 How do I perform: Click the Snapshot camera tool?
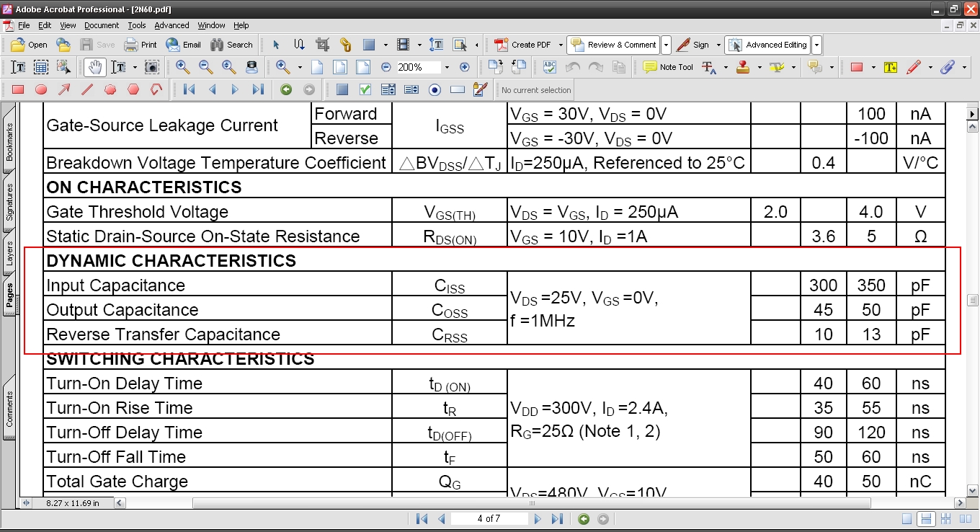151,67
